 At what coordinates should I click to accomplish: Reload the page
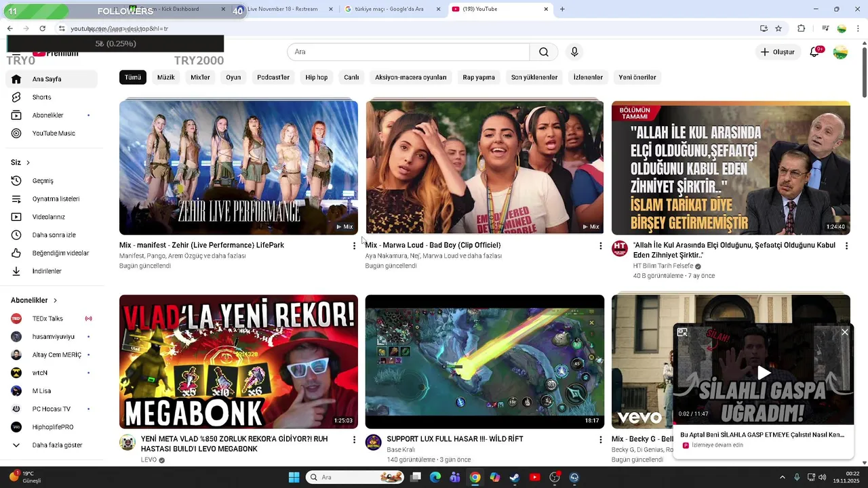coord(42,28)
